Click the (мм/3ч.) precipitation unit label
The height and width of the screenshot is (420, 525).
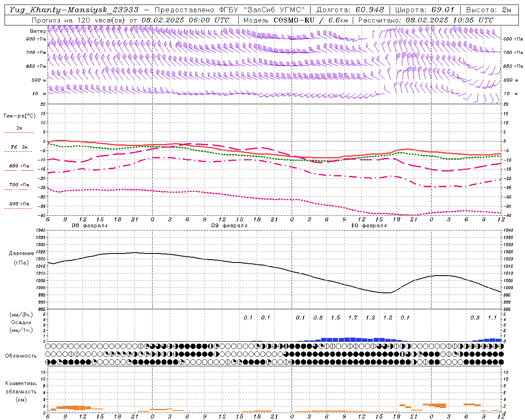click(21, 315)
